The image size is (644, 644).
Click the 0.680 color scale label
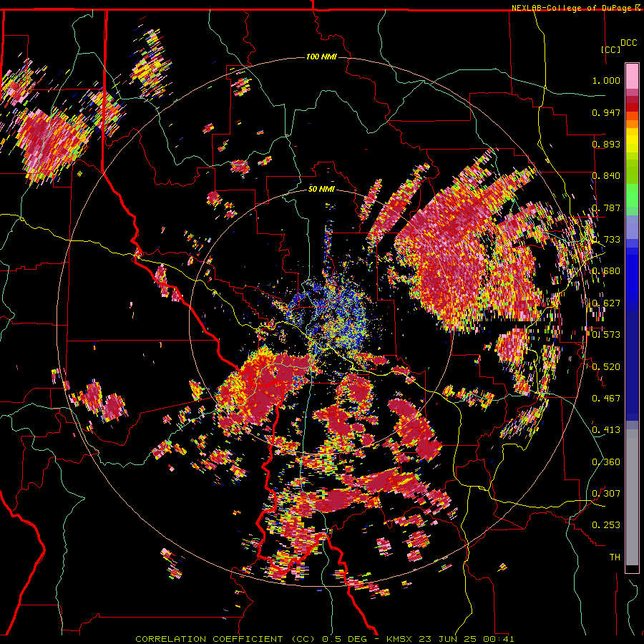click(606, 271)
